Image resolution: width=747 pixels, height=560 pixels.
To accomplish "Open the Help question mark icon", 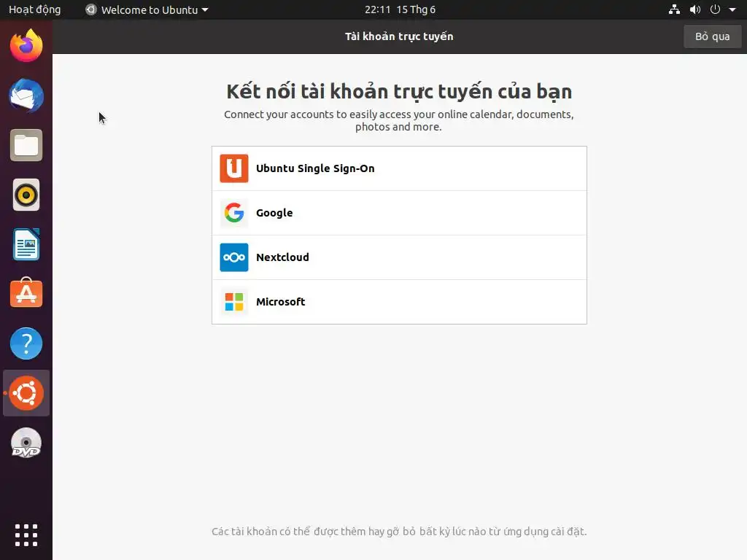I will [x=26, y=343].
